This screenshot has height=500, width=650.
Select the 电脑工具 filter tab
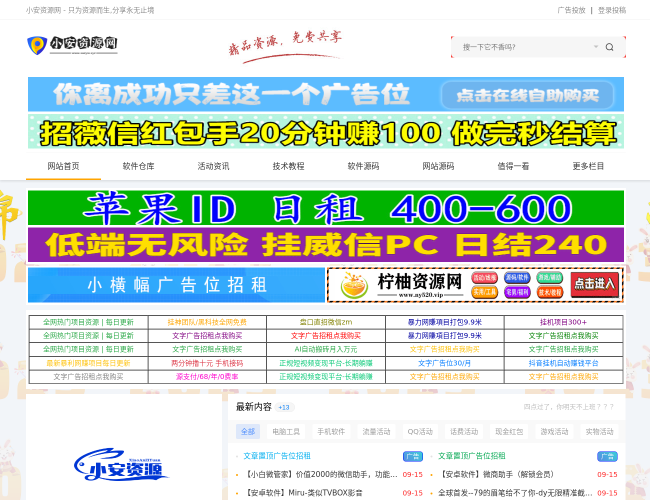(x=286, y=432)
